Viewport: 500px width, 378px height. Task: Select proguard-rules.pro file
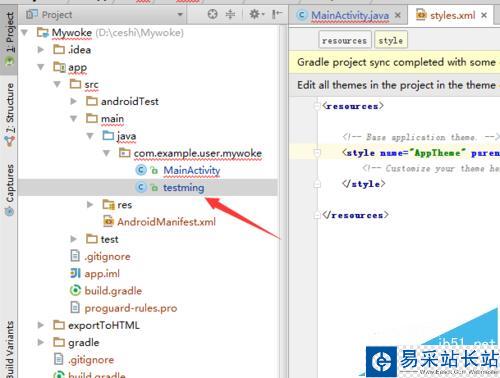[131, 308]
